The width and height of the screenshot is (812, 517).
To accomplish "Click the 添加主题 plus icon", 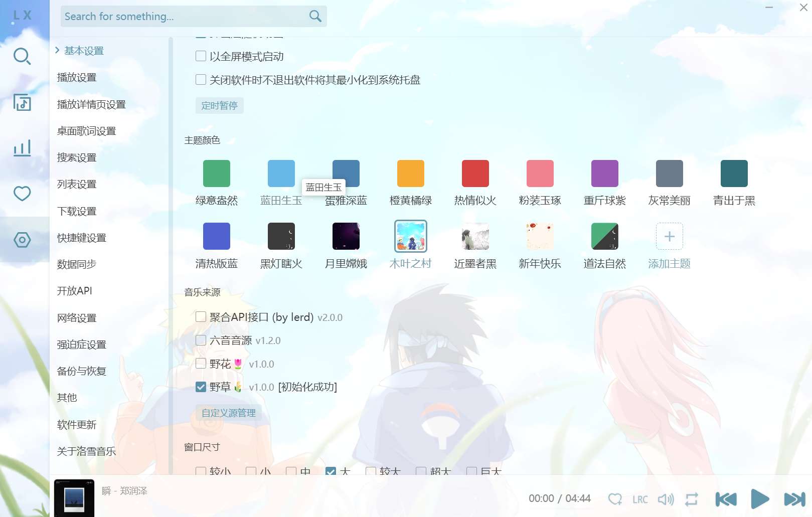I will (x=670, y=236).
